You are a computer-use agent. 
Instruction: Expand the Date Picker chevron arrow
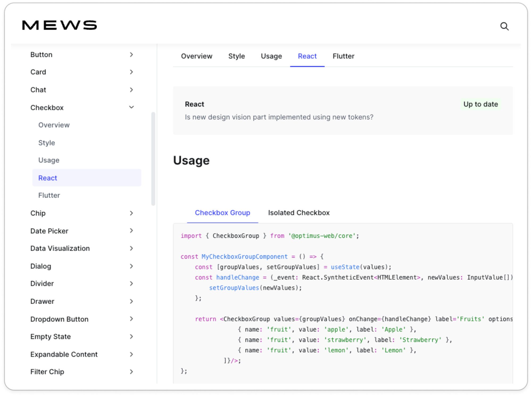pos(131,231)
